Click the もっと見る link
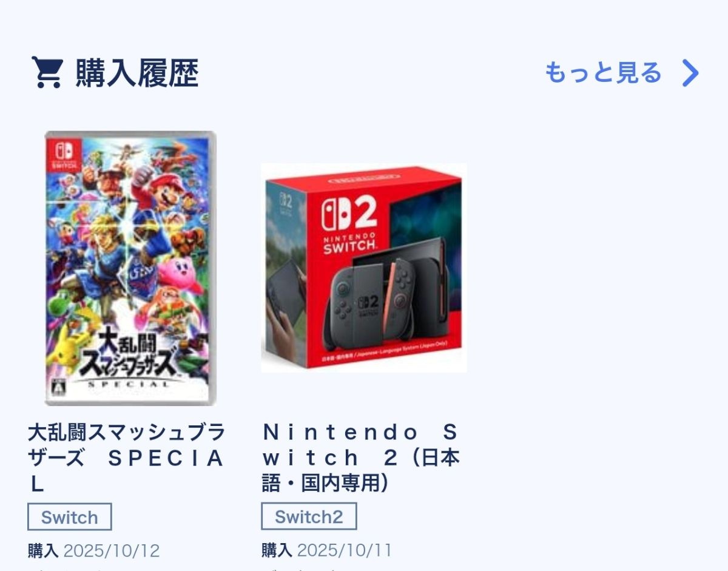Image resolution: width=728 pixels, height=571 pixels. tap(602, 73)
